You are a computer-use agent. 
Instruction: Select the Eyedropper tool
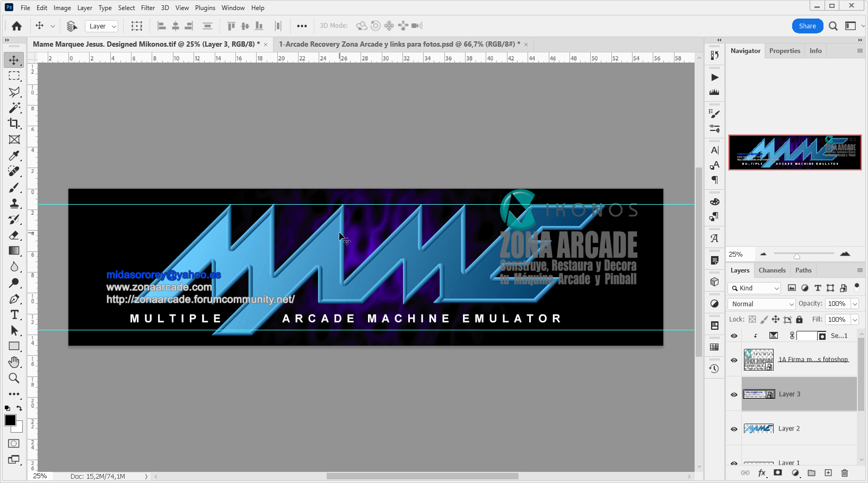tap(14, 155)
